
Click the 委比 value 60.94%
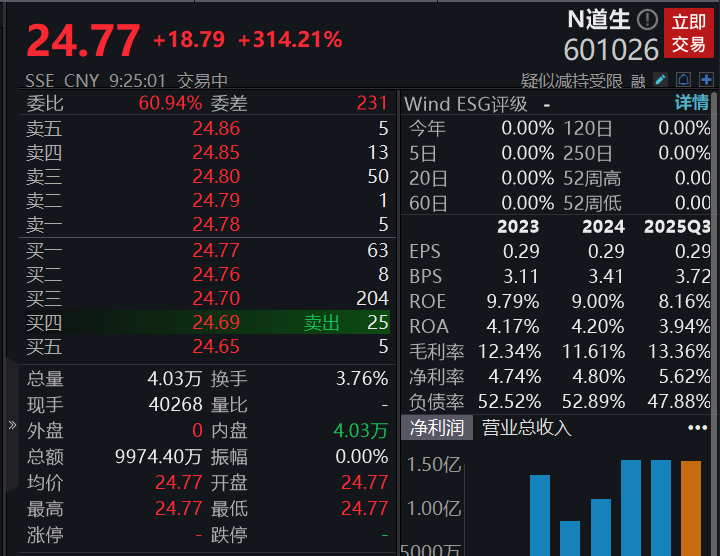click(170, 103)
